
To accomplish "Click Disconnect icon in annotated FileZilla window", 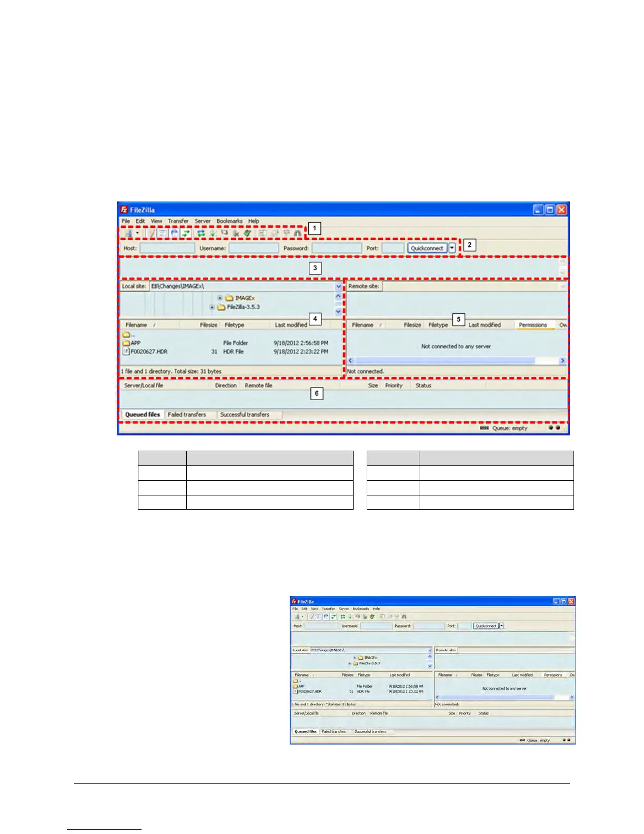I will (236, 233).
